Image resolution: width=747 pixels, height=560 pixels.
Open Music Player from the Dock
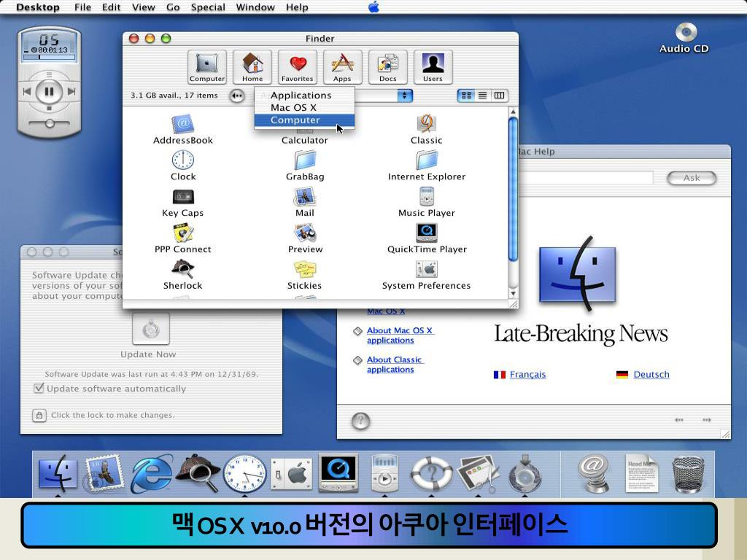pos(384,473)
